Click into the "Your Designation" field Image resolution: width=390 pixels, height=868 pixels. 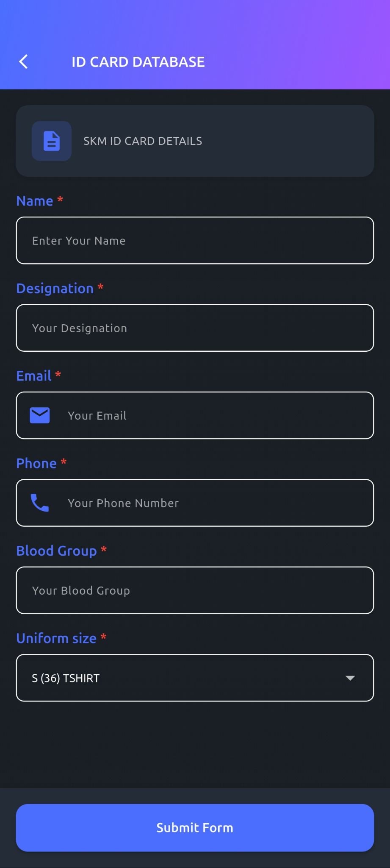(195, 328)
